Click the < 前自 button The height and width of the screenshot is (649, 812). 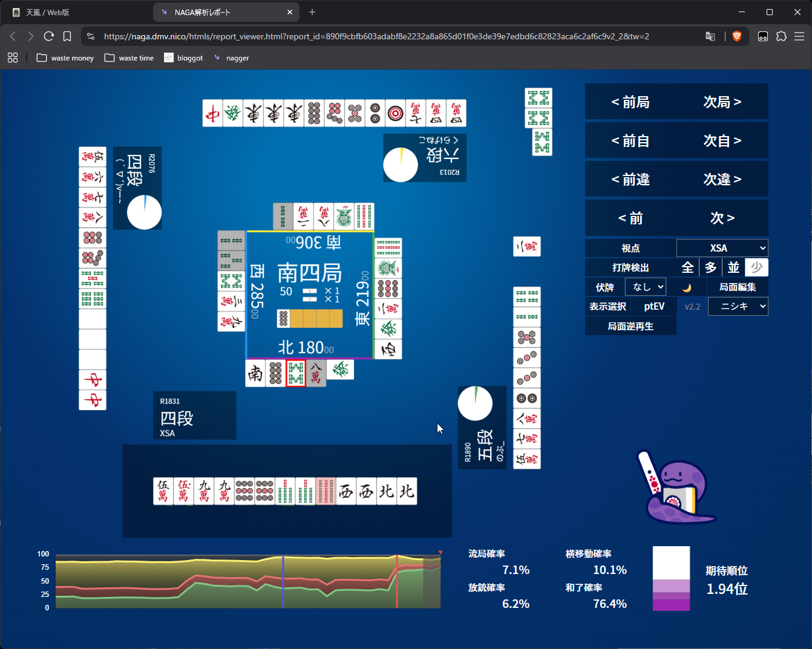point(630,141)
